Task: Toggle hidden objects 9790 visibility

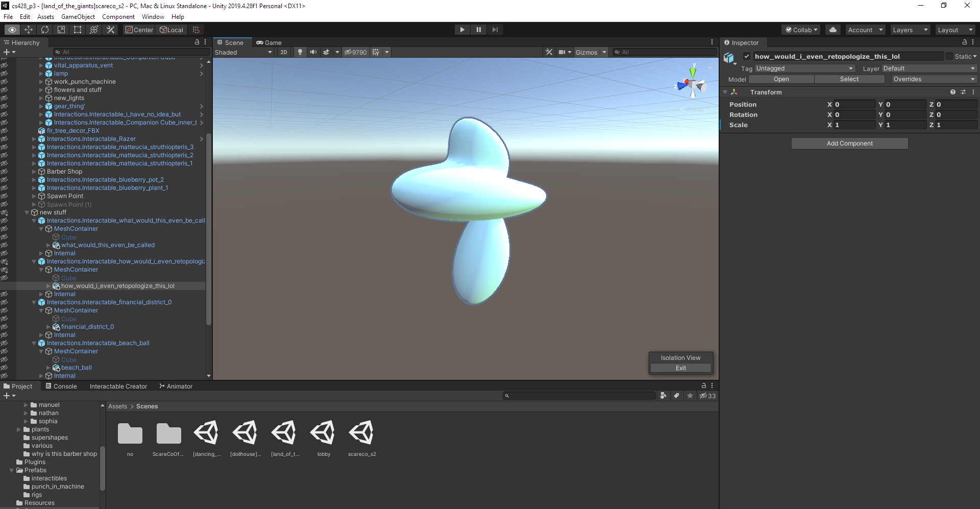Action: (x=355, y=52)
